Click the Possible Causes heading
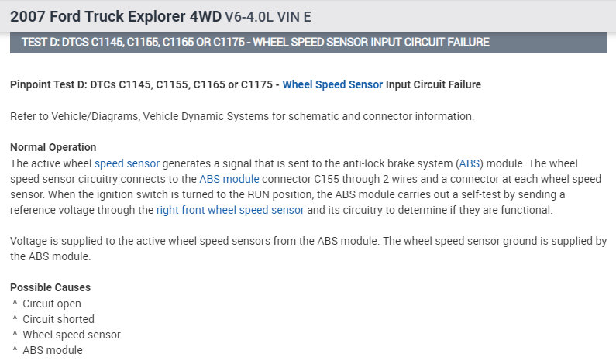The height and width of the screenshot is (364, 616). click(50, 287)
